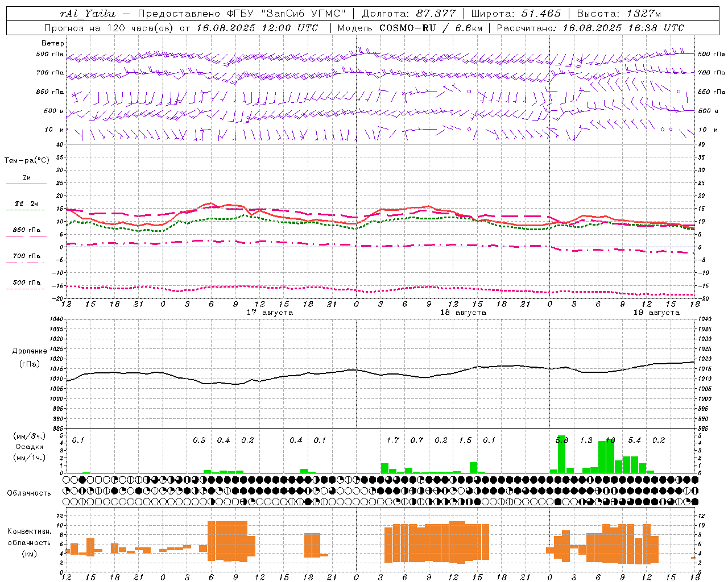
Task: Click the "(мм/1ч.)" precipitation unit label
Action: click(x=30, y=458)
